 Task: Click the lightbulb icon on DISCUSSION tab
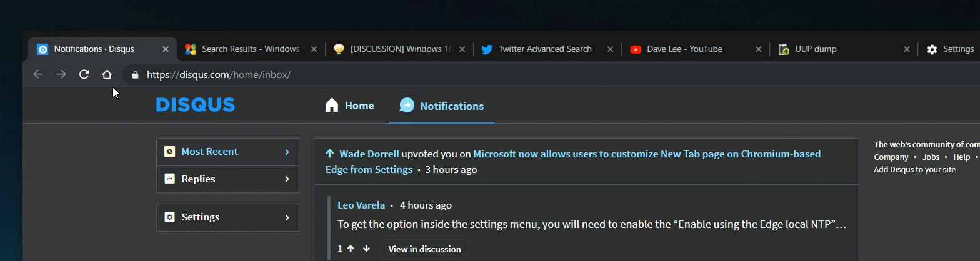[339, 49]
